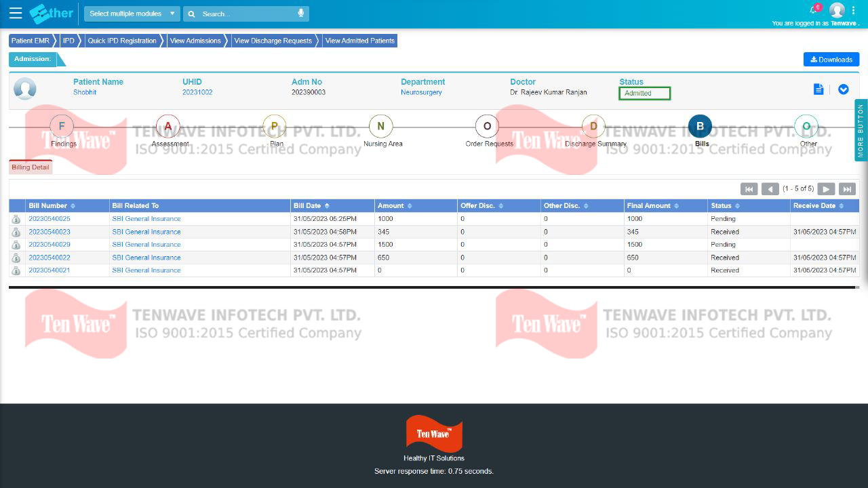Click the info icon beside bill 20230540025
The image size is (868, 488).
pos(16,218)
